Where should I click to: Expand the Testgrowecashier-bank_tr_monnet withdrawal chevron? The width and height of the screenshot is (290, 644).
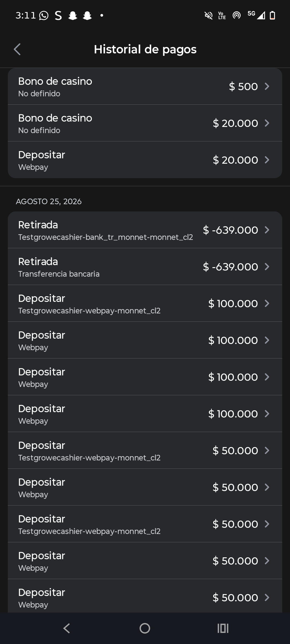pyautogui.click(x=267, y=230)
